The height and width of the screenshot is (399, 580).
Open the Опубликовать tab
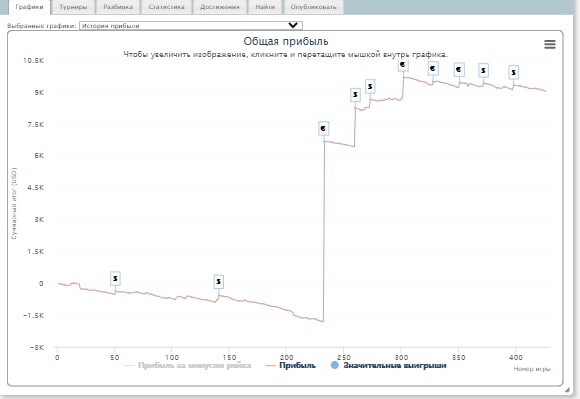tap(313, 7)
